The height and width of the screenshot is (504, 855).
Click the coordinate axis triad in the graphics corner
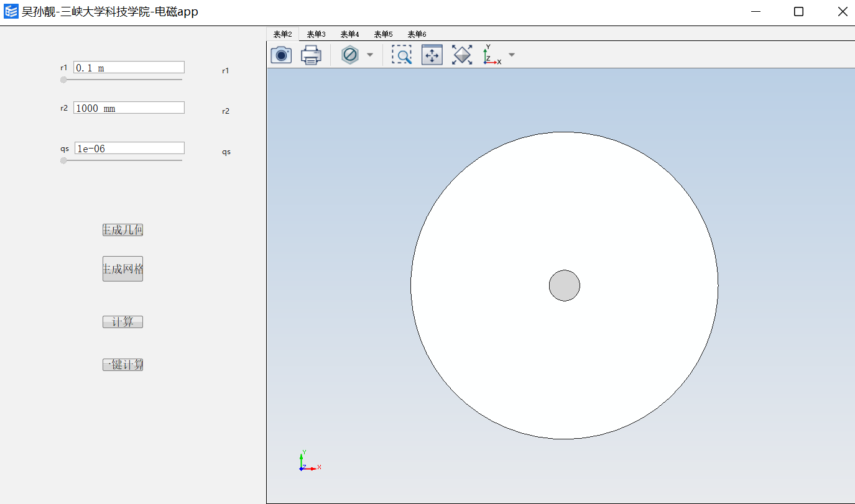(309, 460)
